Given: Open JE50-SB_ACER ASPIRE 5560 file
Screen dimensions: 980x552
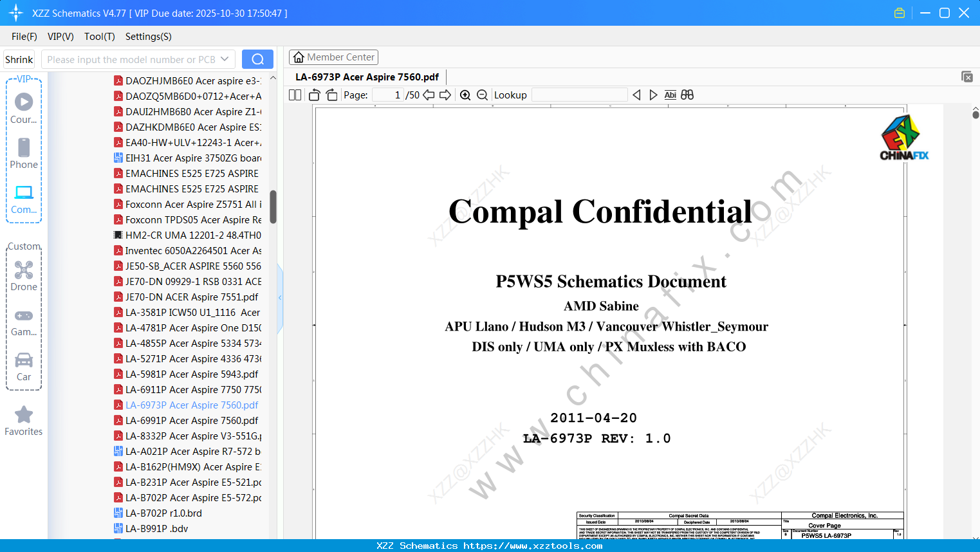Looking at the screenshot, I should coord(188,266).
